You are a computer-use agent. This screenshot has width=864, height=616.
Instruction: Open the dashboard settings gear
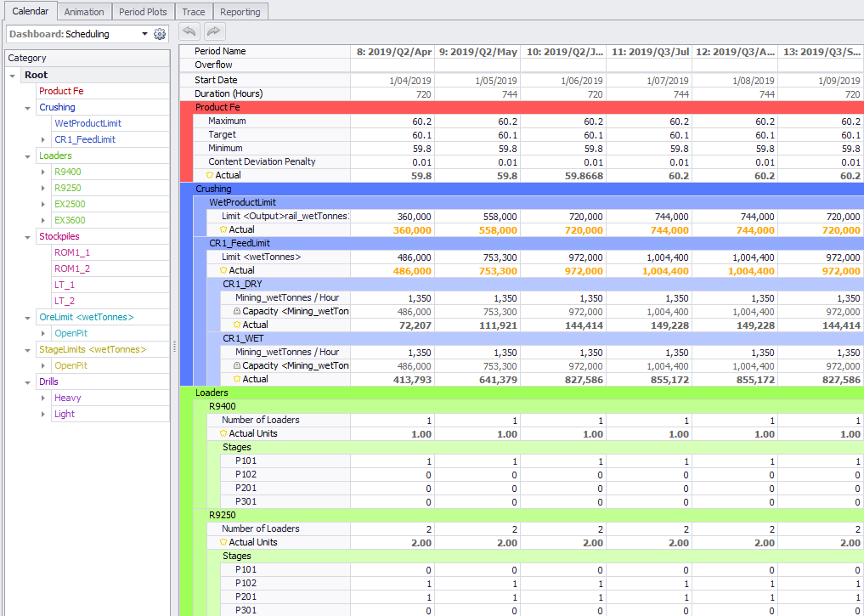click(x=160, y=34)
